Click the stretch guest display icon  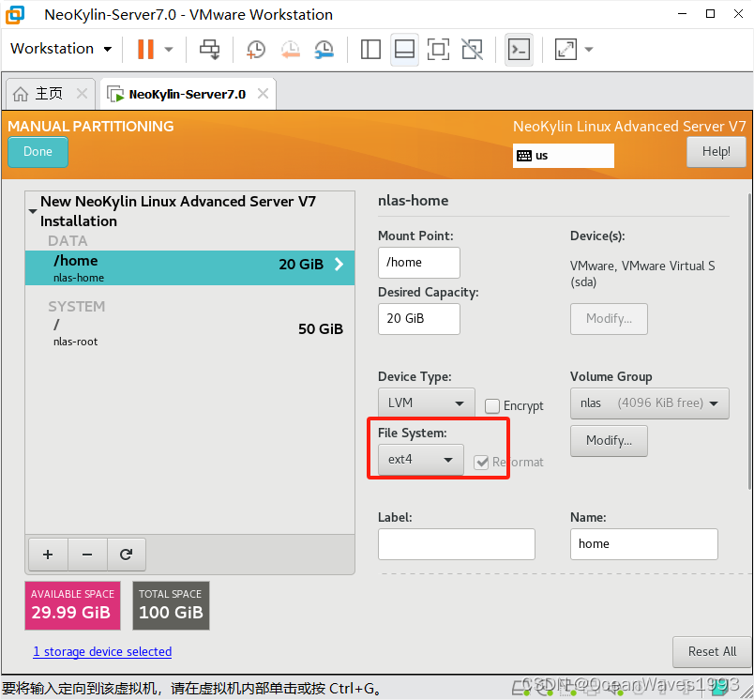(565, 49)
